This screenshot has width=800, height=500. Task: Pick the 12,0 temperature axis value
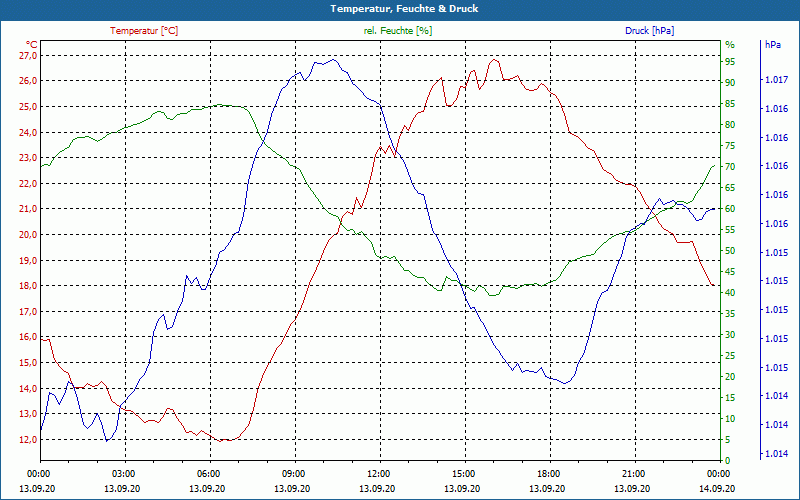coord(28,439)
